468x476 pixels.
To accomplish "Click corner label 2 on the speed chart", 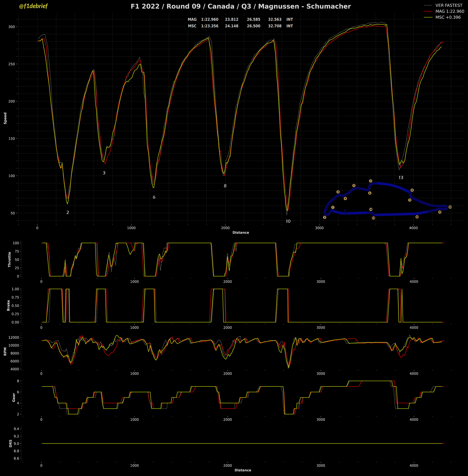I will 68,213.
